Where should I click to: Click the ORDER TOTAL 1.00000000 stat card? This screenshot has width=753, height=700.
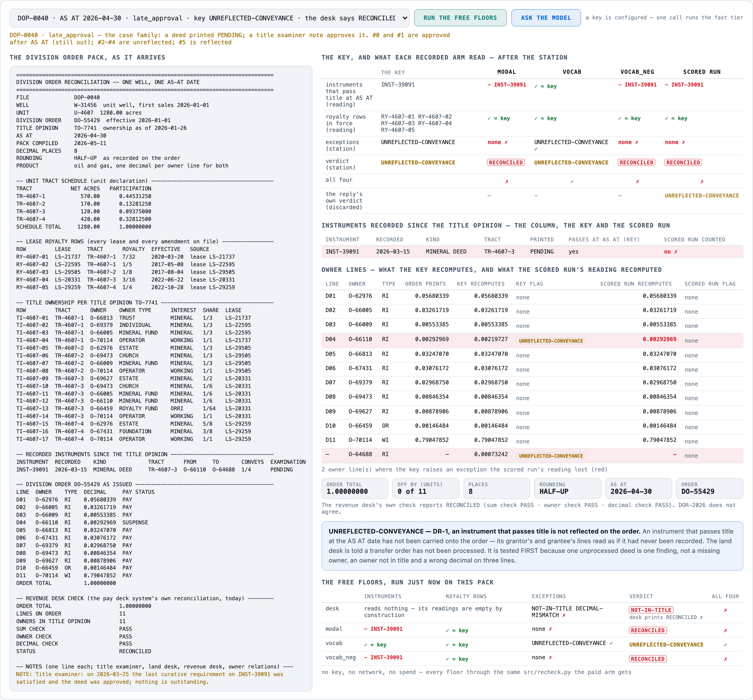[x=354, y=488]
